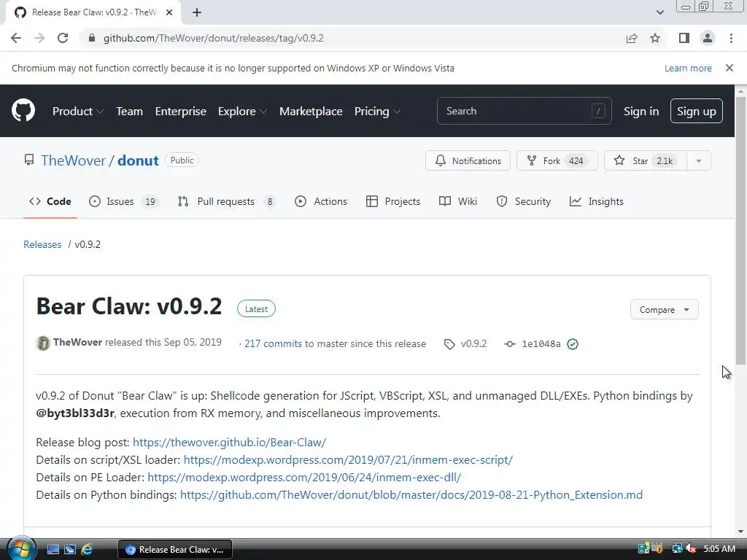747x560 pixels.
Task: Open the browser side panel icon
Action: coord(684,38)
